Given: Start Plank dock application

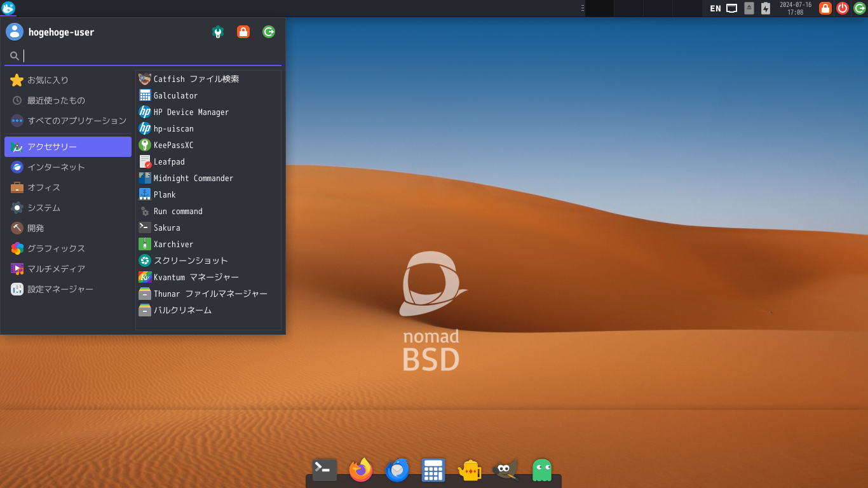Looking at the screenshot, I should 208,194.
